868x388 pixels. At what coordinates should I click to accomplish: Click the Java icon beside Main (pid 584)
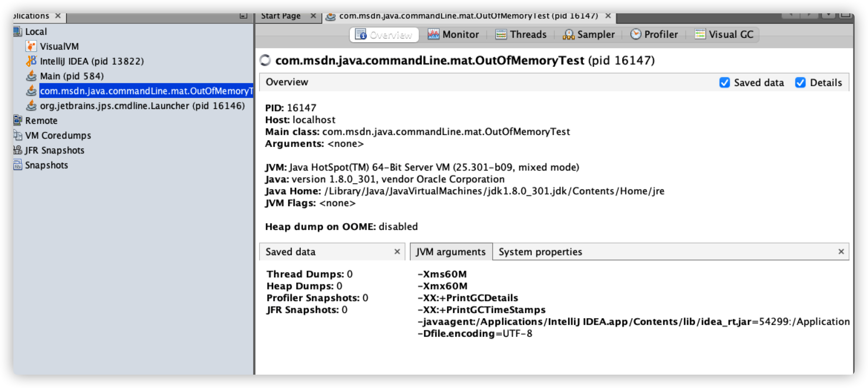tap(31, 76)
